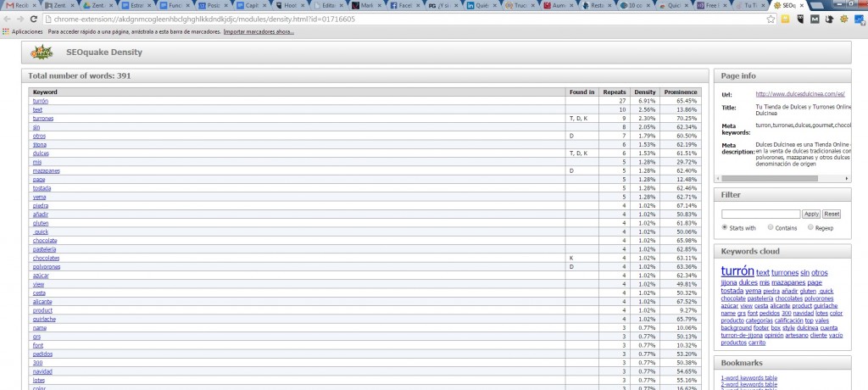Reload the page with the refresh icon
Viewport: 868px width, 390px height.
point(33,19)
